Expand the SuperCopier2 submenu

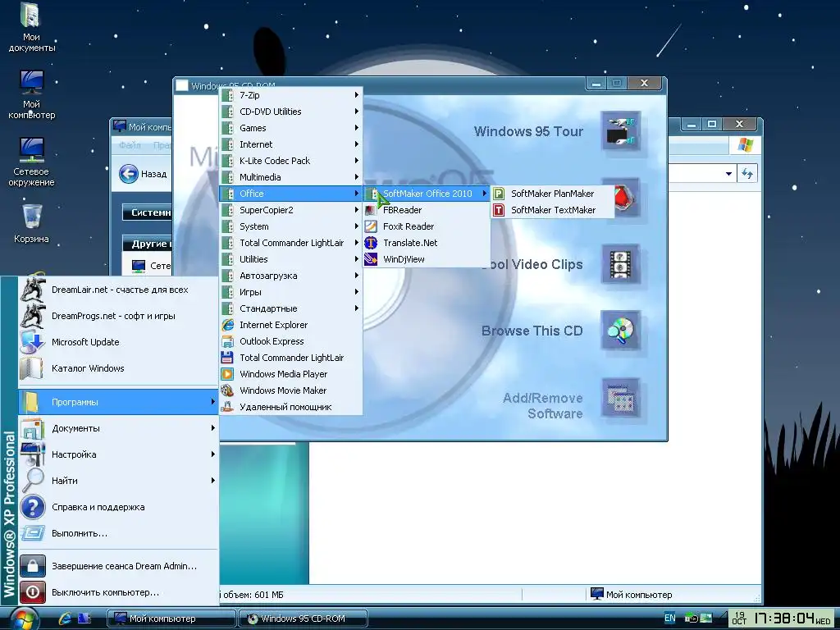click(x=291, y=210)
